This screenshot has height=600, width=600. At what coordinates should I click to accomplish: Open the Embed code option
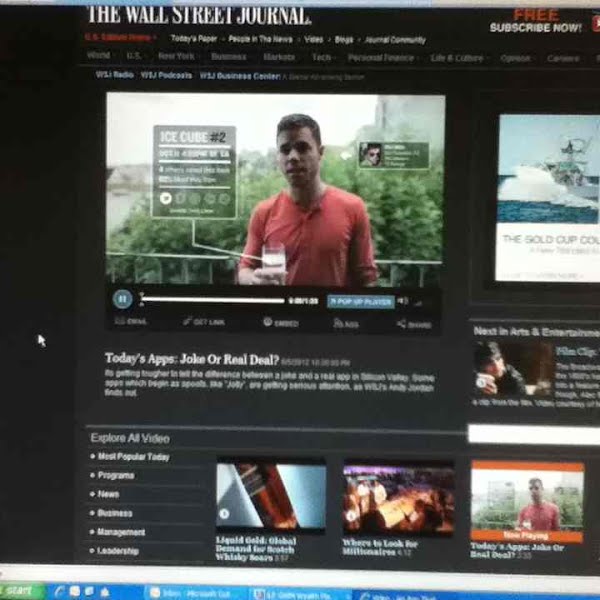[x=280, y=323]
